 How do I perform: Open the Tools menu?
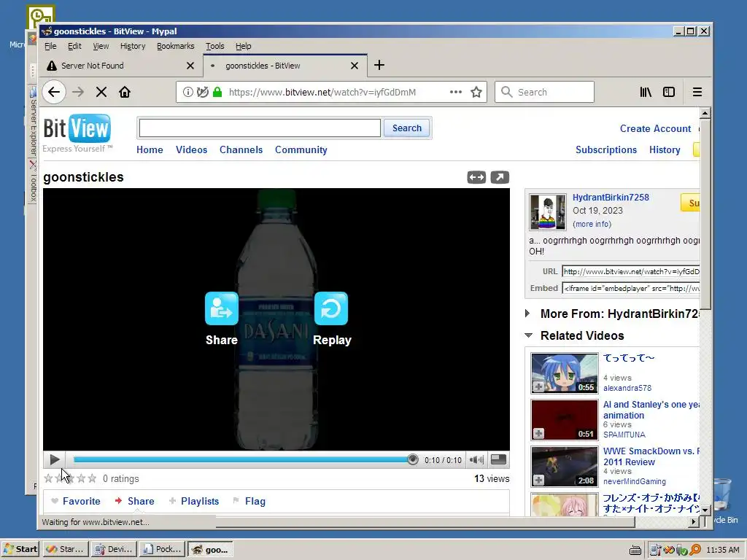(215, 46)
